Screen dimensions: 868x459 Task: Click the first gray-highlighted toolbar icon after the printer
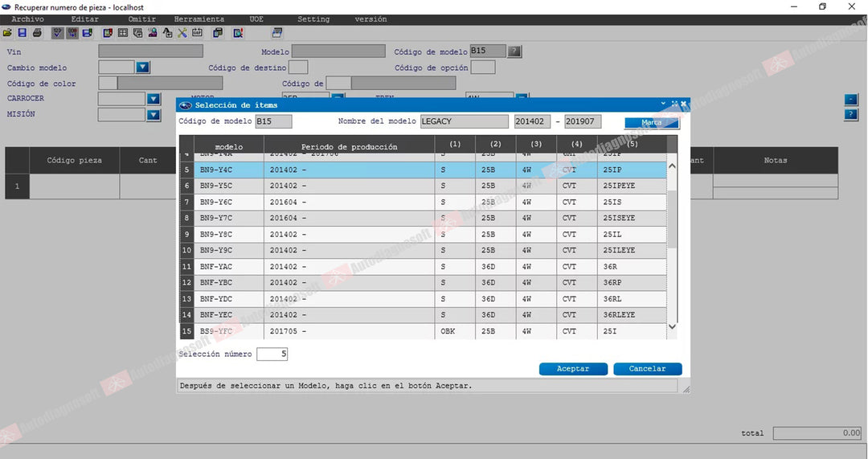point(58,33)
